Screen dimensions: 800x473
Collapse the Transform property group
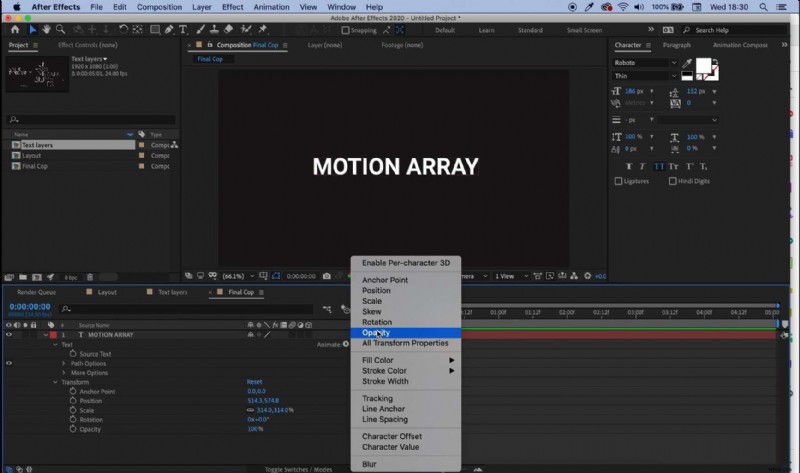tap(55, 382)
